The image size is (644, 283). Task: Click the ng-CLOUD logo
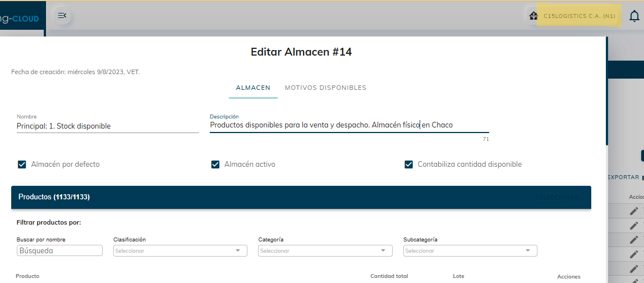point(20,19)
